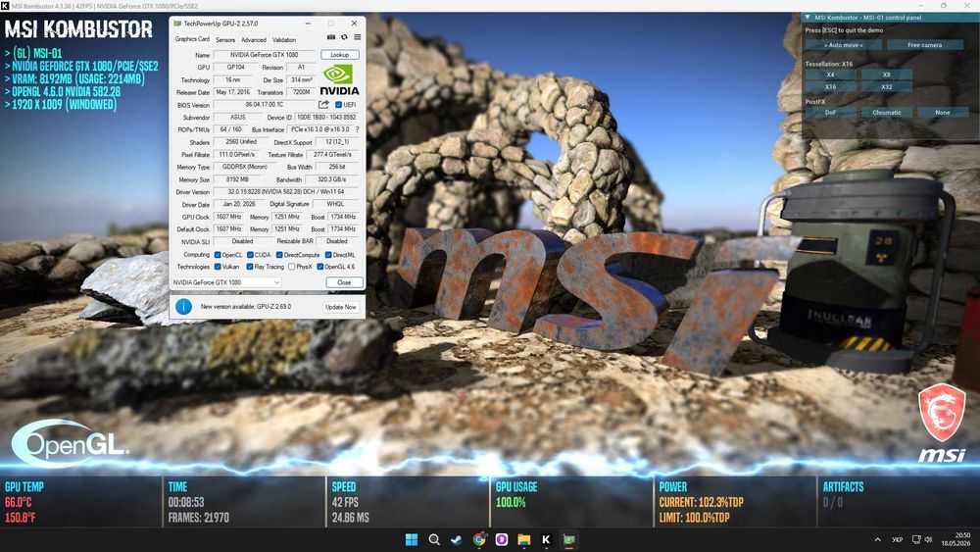Click the BIOS Version field
Image resolution: width=980 pixels, height=552 pixels.
[265, 105]
